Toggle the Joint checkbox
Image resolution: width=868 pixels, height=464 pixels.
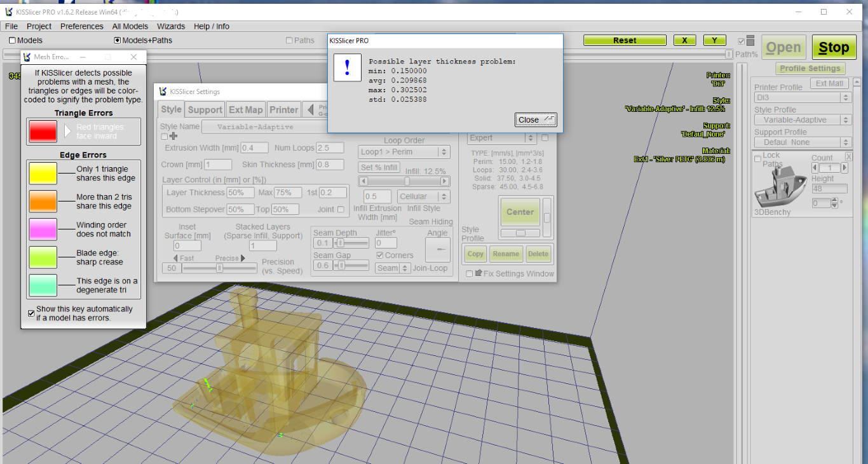click(341, 209)
